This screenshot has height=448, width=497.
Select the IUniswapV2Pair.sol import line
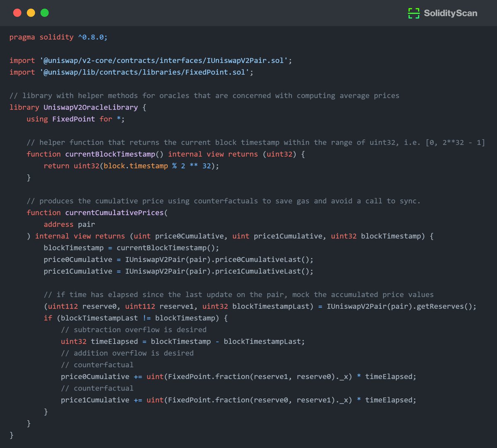151,61
